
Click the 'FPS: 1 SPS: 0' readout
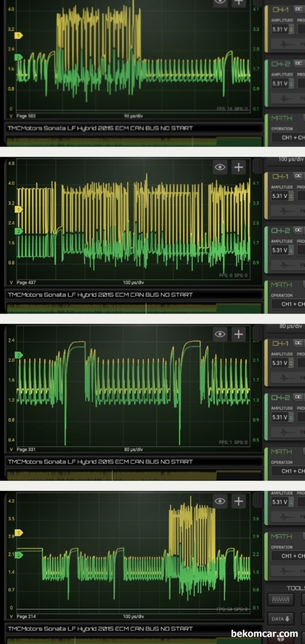pos(233,442)
